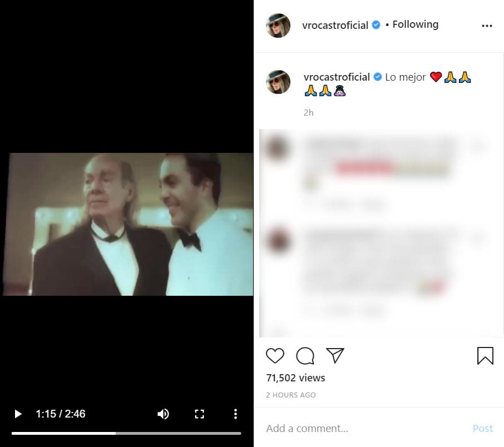Click the 2h timestamp under the caption
The height and width of the screenshot is (447, 504).
[x=308, y=112]
